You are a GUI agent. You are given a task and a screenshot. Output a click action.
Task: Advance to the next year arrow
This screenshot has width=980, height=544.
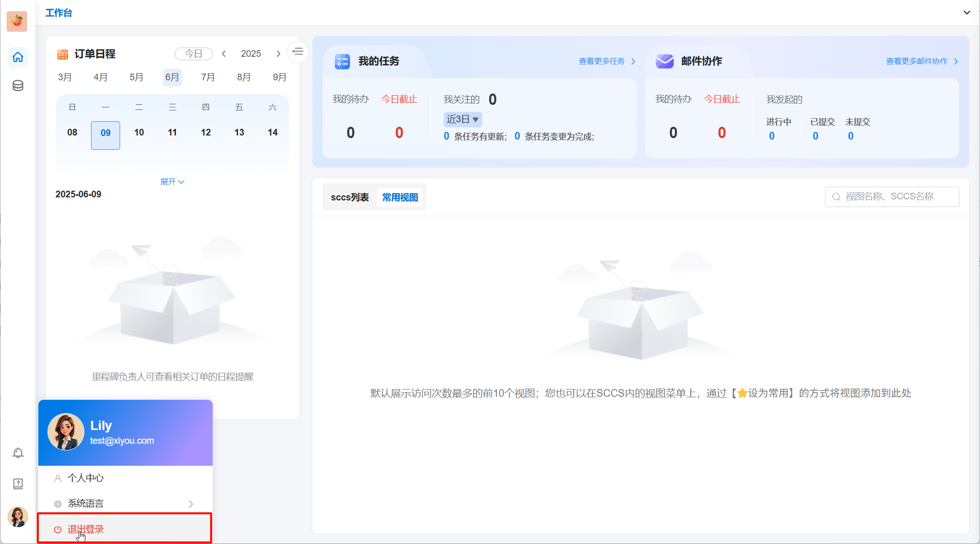tap(278, 54)
